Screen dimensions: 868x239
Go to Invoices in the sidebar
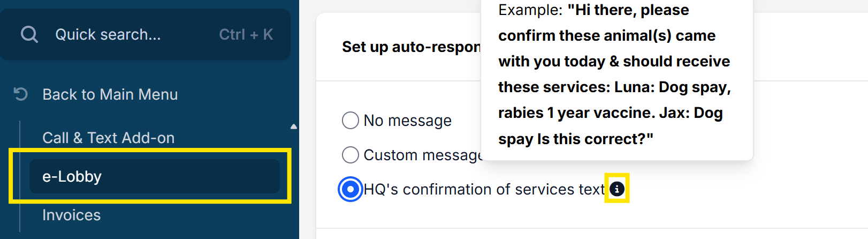coord(71,215)
